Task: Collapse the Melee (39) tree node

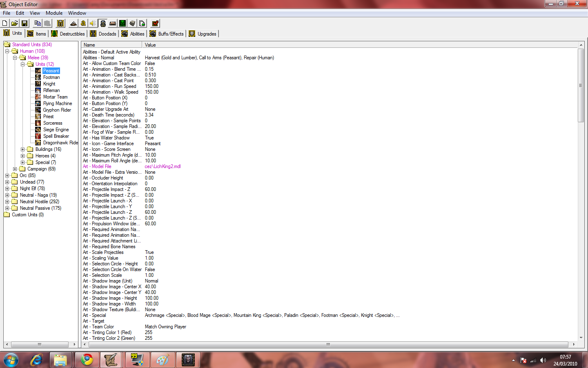Action: pos(15,58)
